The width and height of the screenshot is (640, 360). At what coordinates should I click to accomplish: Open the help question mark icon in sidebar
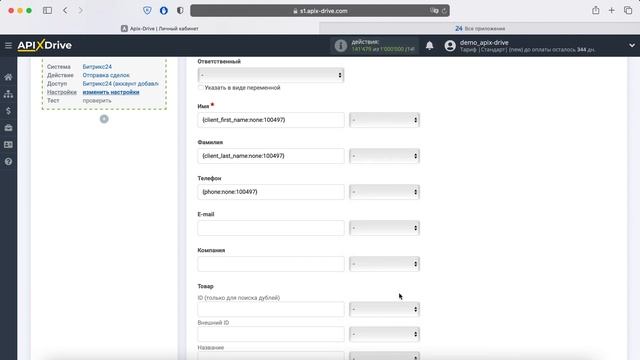coord(8,162)
